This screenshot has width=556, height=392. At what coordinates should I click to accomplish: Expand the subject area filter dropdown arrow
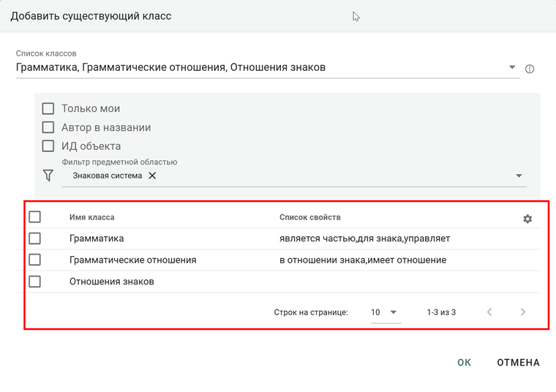click(x=519, y=176)
